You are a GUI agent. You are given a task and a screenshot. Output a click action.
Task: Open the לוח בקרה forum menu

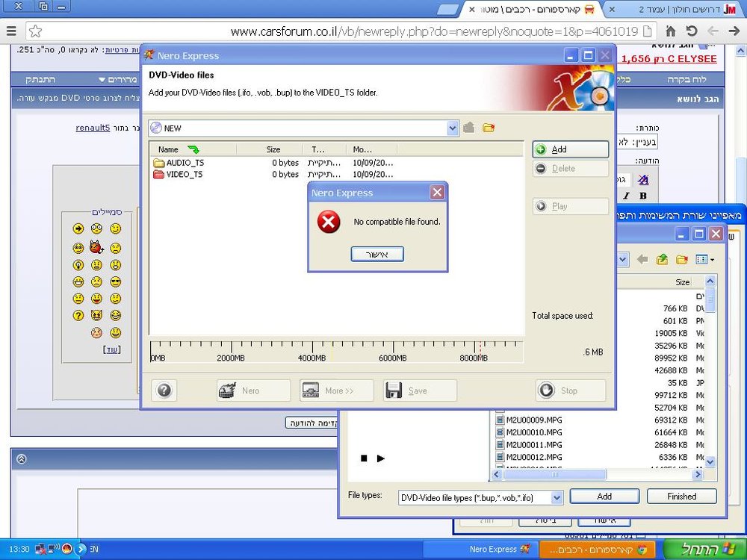pos(686,79)
